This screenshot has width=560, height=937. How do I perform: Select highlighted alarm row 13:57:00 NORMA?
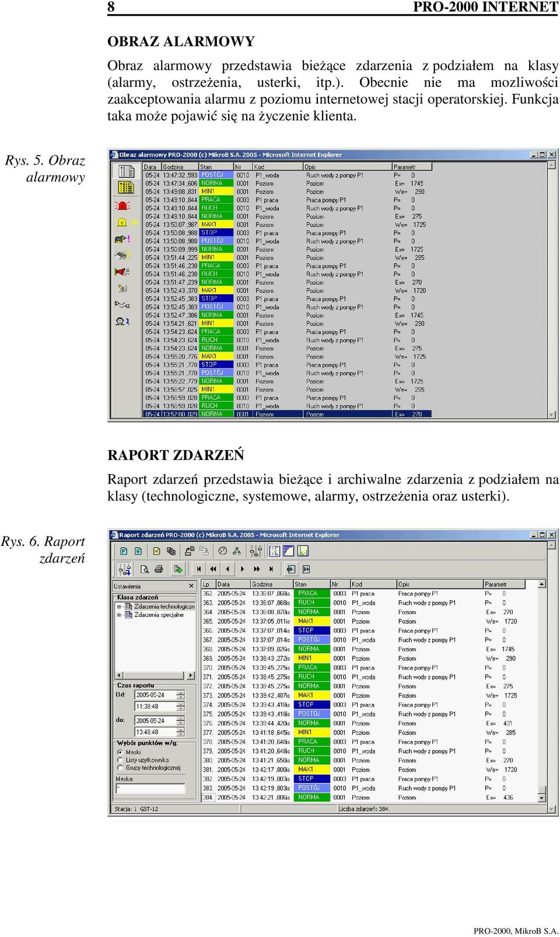(x=288, y=414)
